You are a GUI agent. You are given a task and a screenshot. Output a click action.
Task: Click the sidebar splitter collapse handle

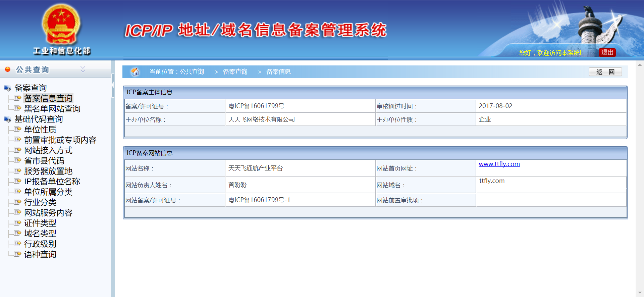113,85
